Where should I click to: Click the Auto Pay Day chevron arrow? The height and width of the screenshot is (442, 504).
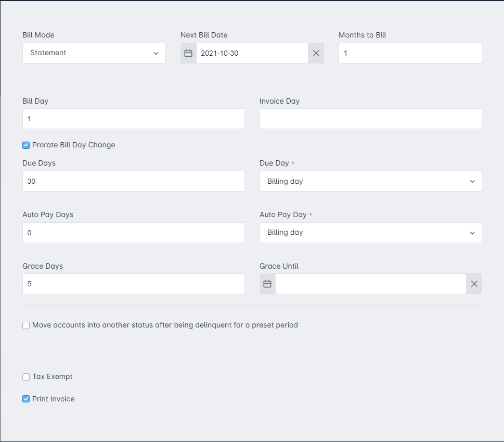[472, 233]
